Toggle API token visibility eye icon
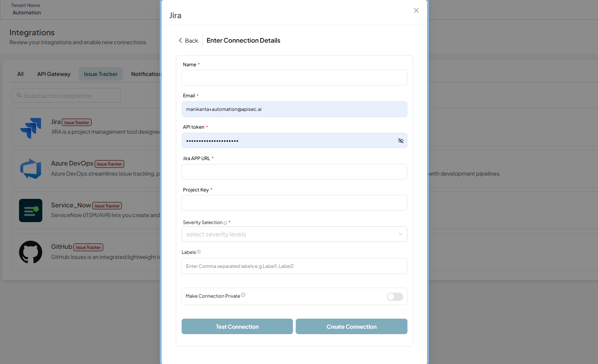The width and height of the screenshot is (598, 364). pos(401,141)
